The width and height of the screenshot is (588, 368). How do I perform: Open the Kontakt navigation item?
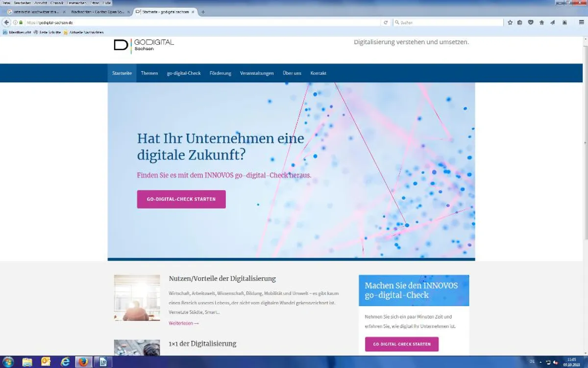[x=318, y=73]
